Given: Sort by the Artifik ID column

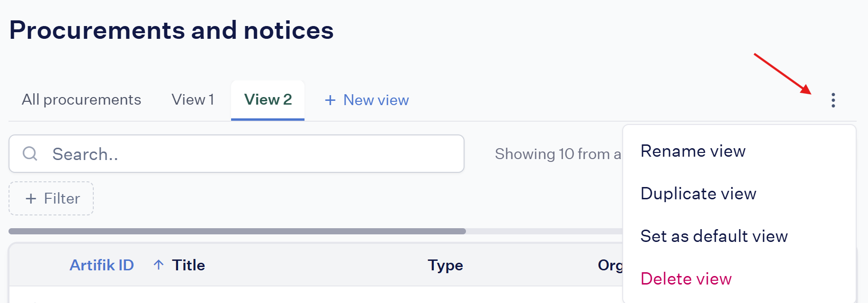Looking at the screenshot, I should [102, 265].
